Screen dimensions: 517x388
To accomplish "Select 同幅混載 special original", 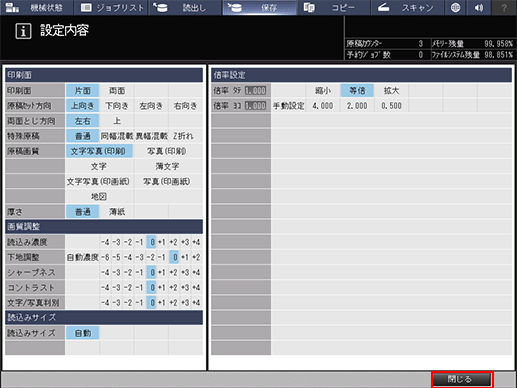I will (x=117, y=136).
